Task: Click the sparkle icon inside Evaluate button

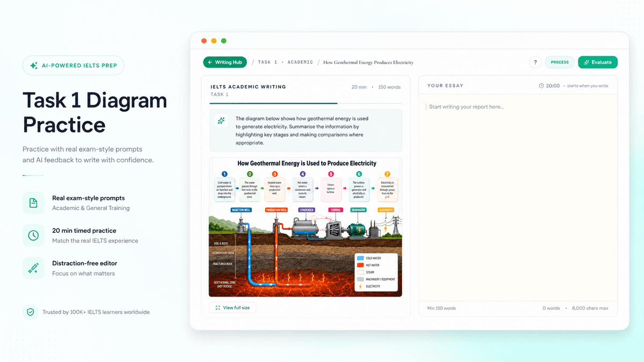Action: click(x=586, y=62)
